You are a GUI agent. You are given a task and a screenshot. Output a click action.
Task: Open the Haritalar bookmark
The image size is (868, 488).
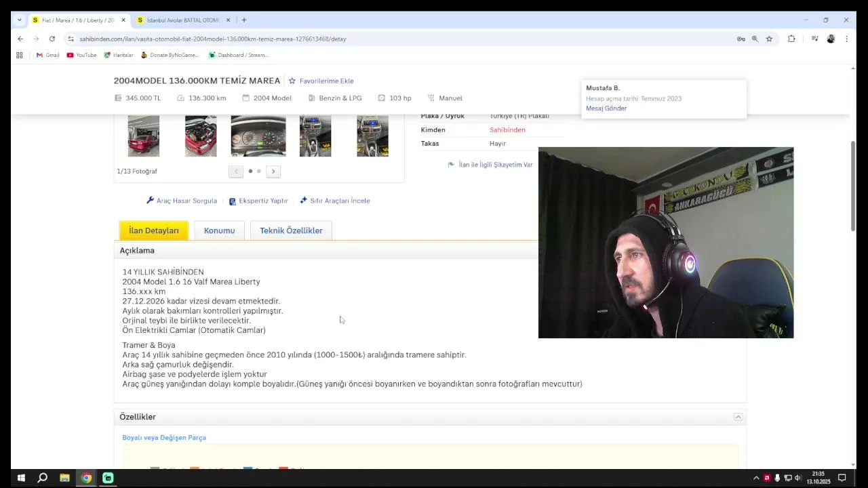(x=119, y=55)
